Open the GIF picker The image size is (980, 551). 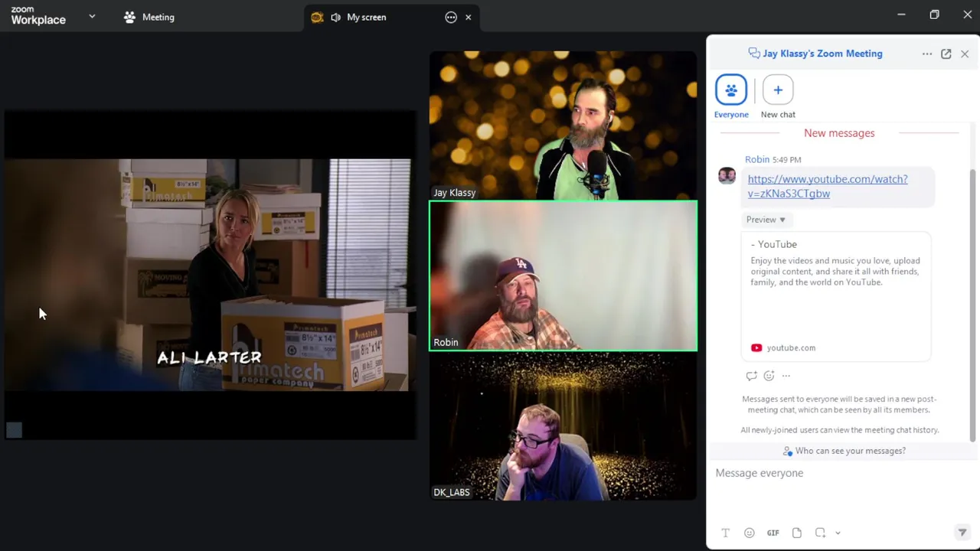click(x=773, y=533)
